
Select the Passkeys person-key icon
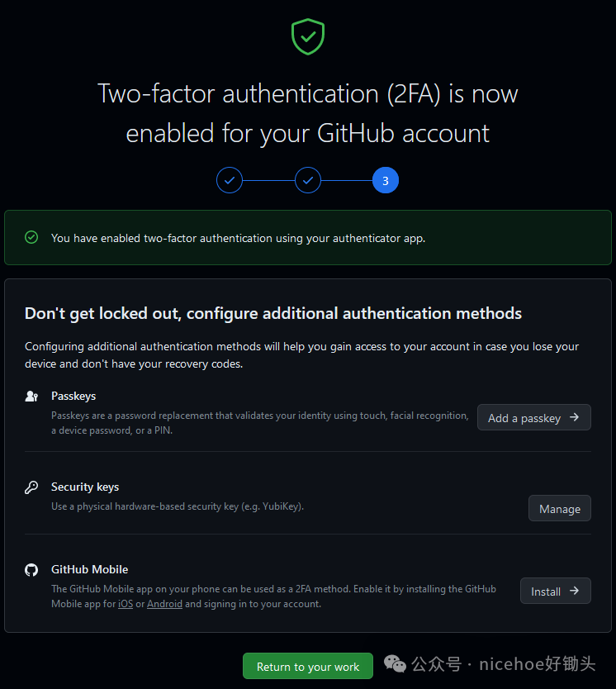pyautogui.click(x=31, y=397)
